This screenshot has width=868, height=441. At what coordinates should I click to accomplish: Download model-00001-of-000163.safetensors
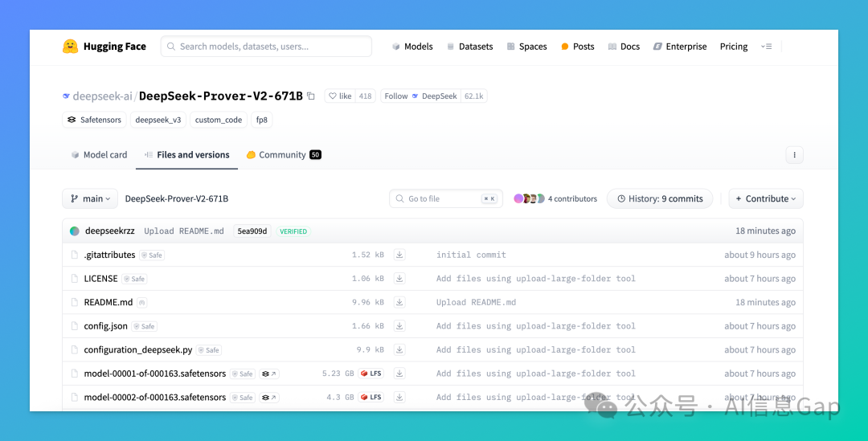399,374
